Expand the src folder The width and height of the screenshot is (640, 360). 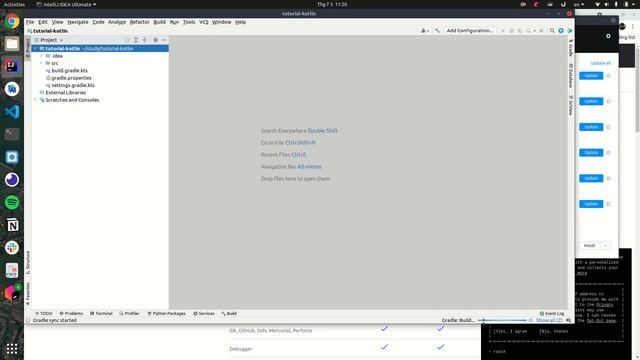41,63
